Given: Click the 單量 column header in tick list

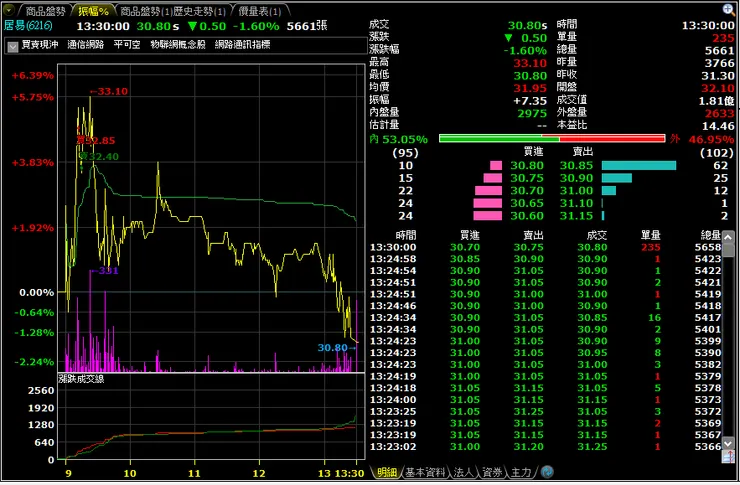Looking at the screenshot, I should point(650,235).
